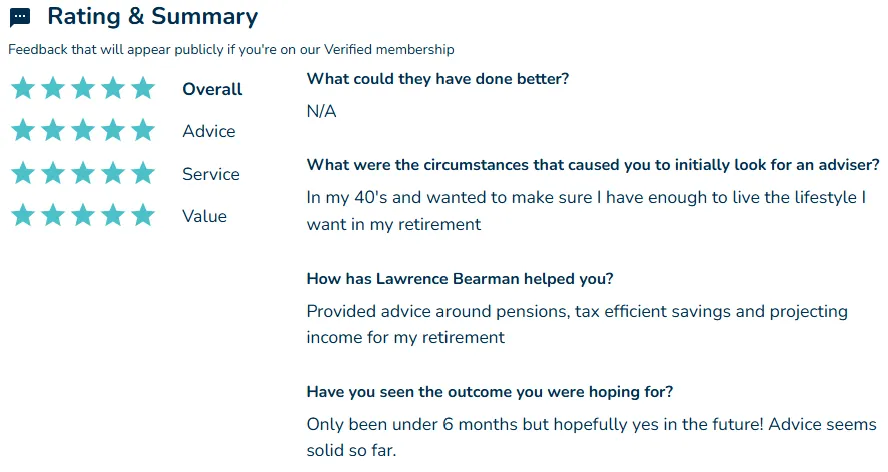
Task: Click the Rating & Summary heading
Action: (153, 16)
